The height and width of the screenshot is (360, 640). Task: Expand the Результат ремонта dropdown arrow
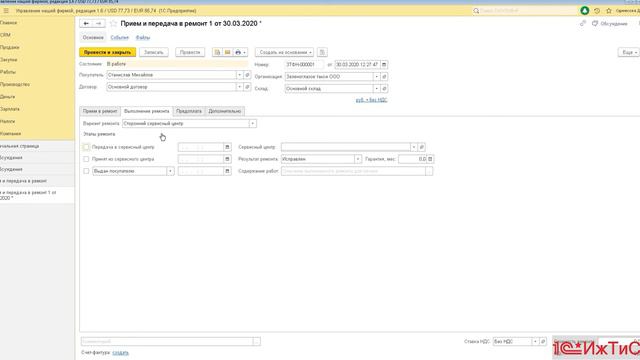pos(358,159)
